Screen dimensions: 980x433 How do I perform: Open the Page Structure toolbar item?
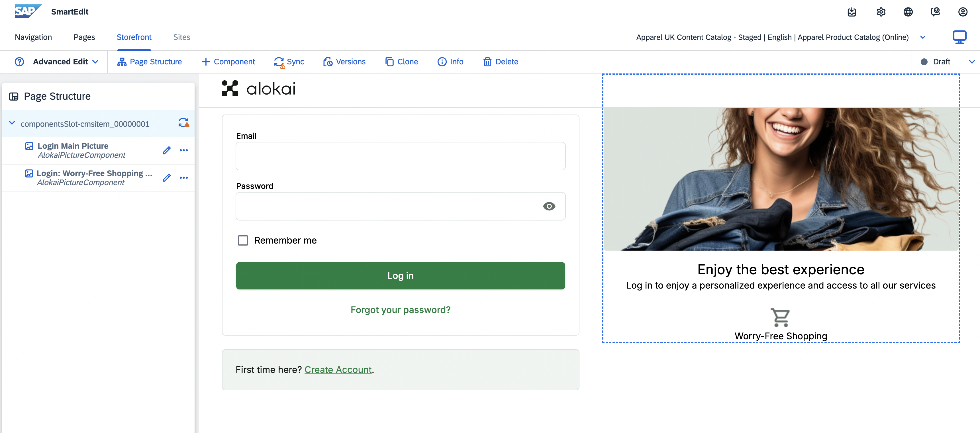[x=149, y=62]
